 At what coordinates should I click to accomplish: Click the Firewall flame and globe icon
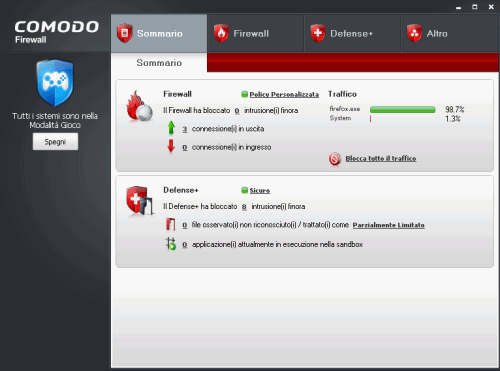pyautogui.click(x=139, y=106)
